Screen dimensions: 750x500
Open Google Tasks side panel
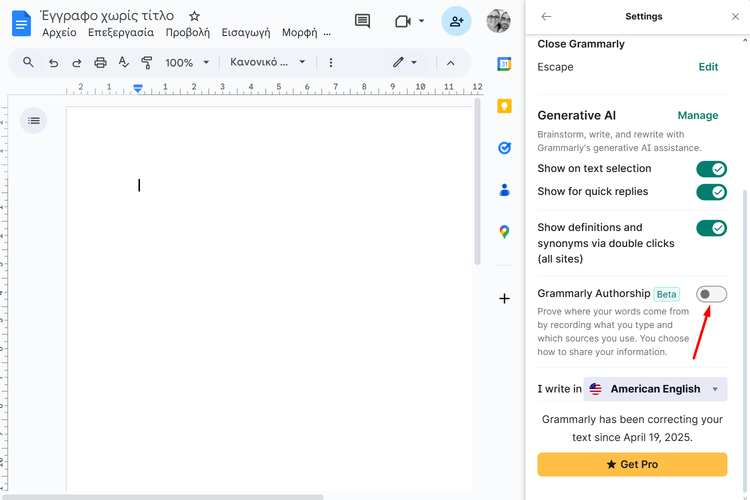tap(504, 148)
